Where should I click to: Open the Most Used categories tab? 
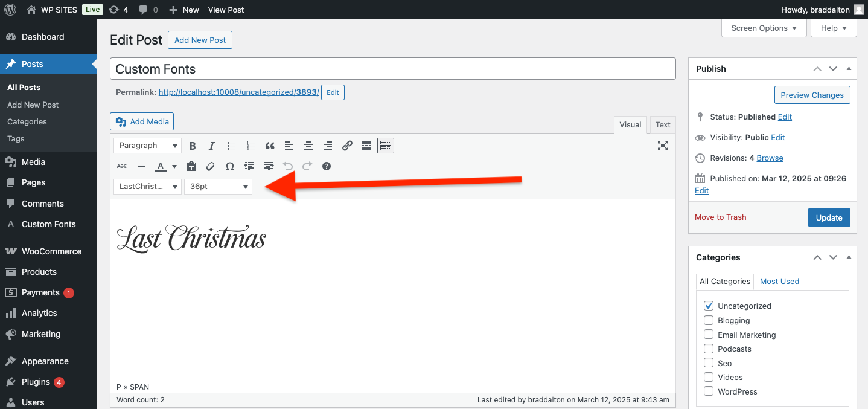pyautogui.click(x=779, y=281)
